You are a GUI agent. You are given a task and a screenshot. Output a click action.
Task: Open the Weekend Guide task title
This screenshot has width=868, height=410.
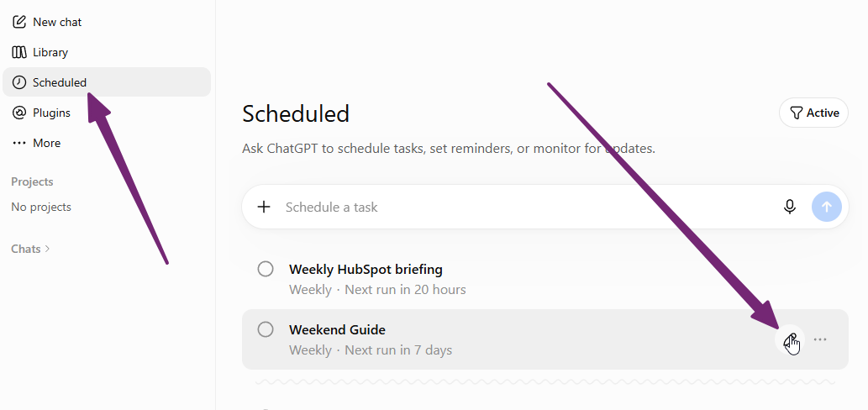tap(337, 330)
